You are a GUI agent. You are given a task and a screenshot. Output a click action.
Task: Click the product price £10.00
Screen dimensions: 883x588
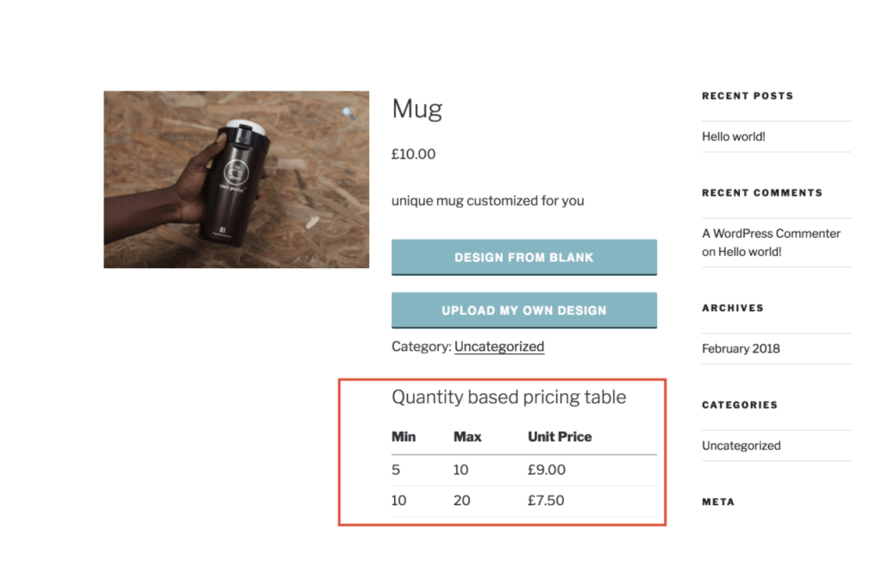pyautogui.click(x=414, y=153)
